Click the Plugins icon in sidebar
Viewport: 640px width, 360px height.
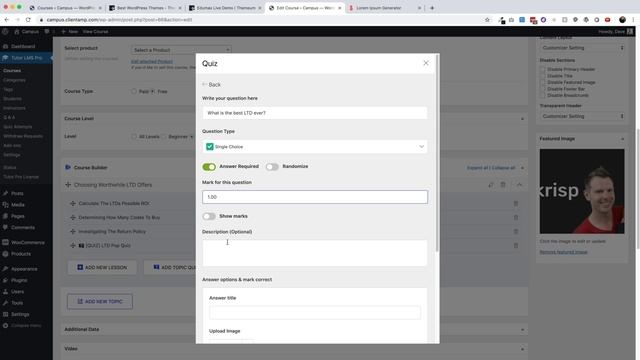point(5,280)
